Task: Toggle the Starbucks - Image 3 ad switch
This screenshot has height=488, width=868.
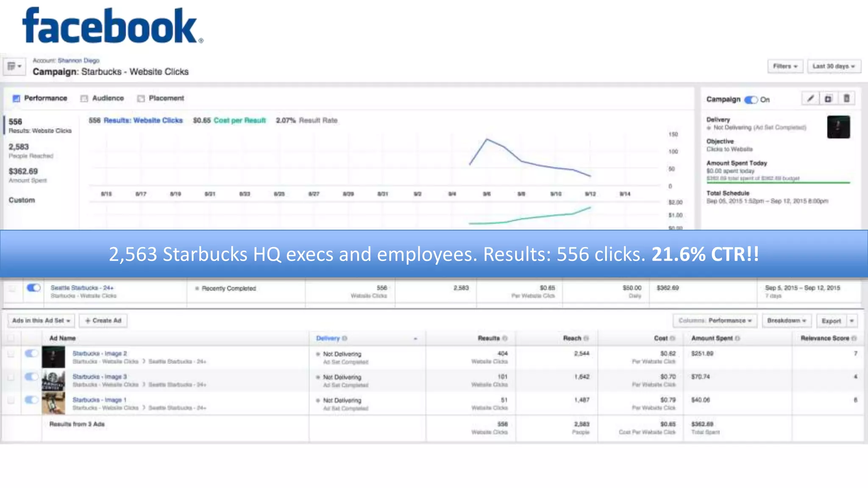Action: (x=31, y=377)
